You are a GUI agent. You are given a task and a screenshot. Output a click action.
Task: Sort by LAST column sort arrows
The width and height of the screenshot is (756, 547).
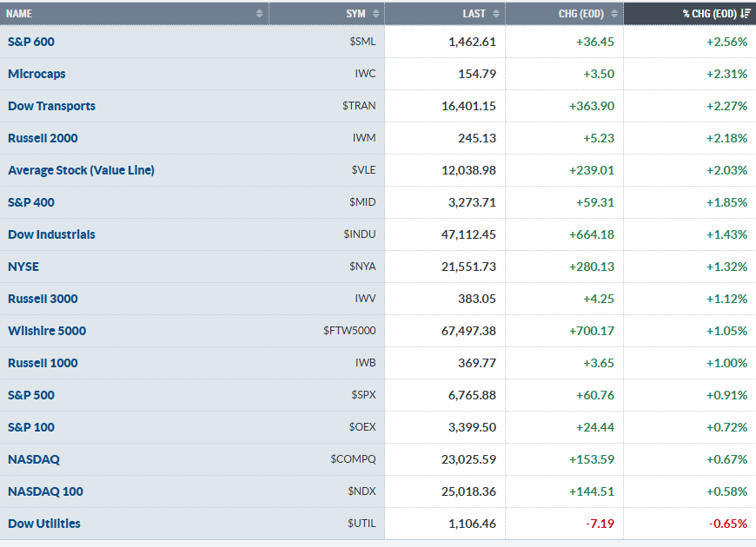pyautogui.click(x=495, y=14)
